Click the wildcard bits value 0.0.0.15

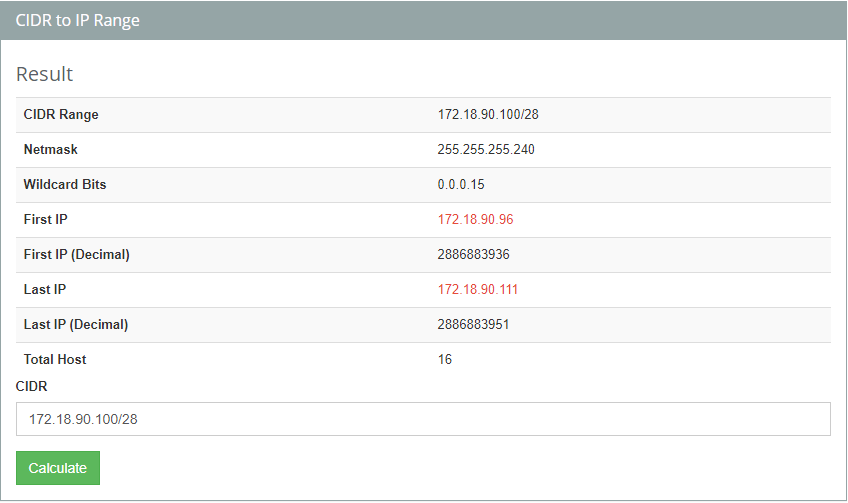tap(462, 184)
